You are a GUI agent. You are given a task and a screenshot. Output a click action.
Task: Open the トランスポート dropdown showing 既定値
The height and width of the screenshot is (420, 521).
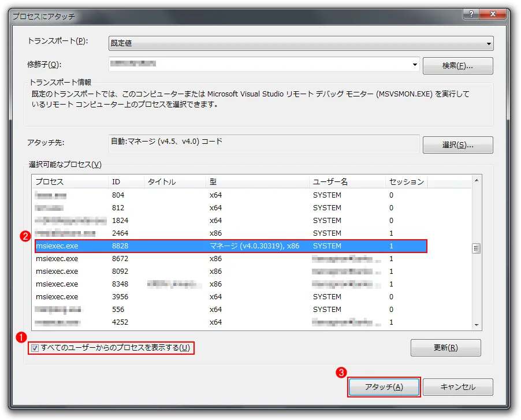point(301,43)
